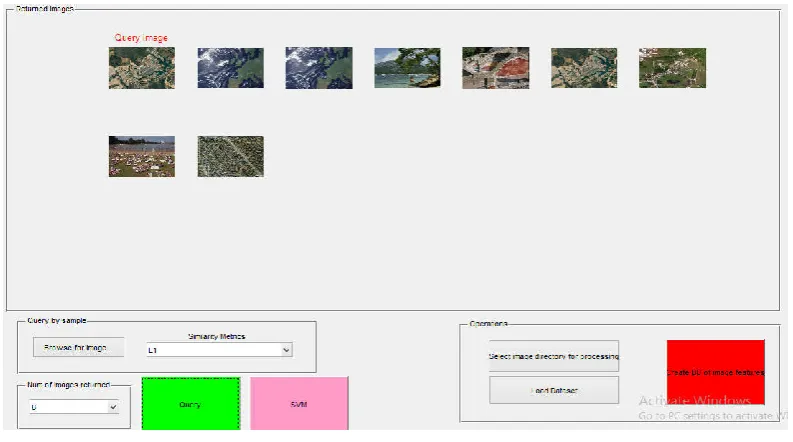Click the pink SVM button
Viewport: 793px width, 442px height.
pos(299,404)
